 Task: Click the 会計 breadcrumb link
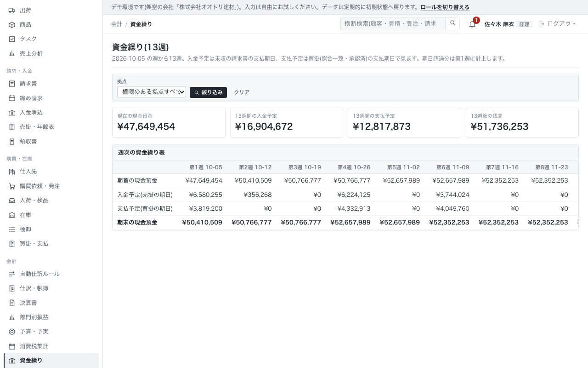pyautogui.click(x=117, y=24)
